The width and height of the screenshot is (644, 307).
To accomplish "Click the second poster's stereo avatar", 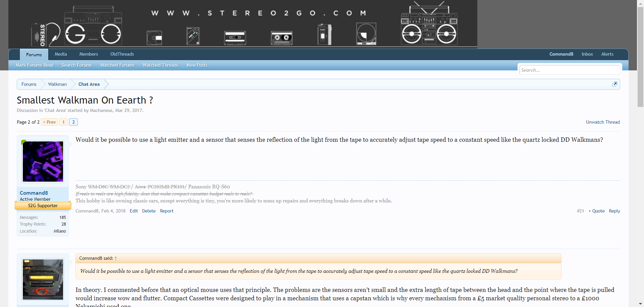I will coord(43,280).
